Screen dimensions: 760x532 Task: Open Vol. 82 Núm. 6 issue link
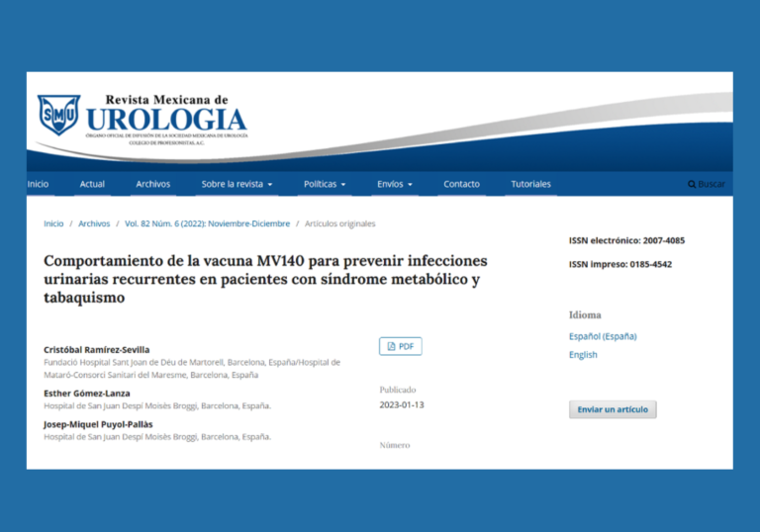[207, 223]
